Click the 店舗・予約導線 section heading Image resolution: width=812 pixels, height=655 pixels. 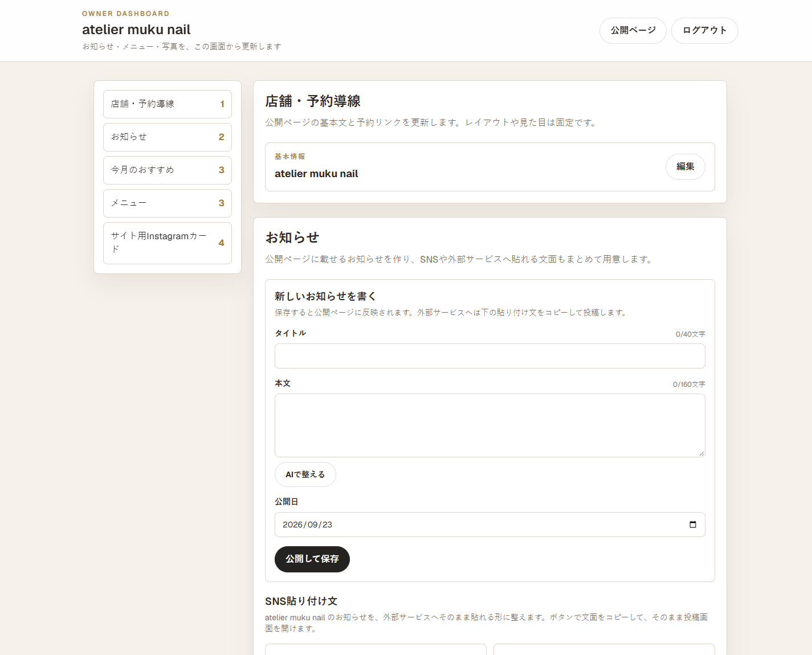point(313,101)
